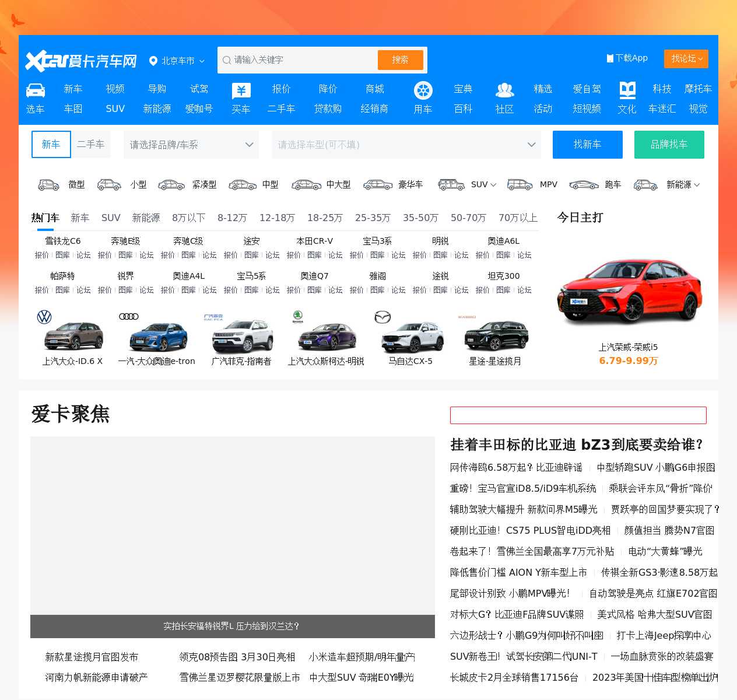Open article 网传海鸥6.58万起？比亚迪辟谣

[x=516, y=468]
